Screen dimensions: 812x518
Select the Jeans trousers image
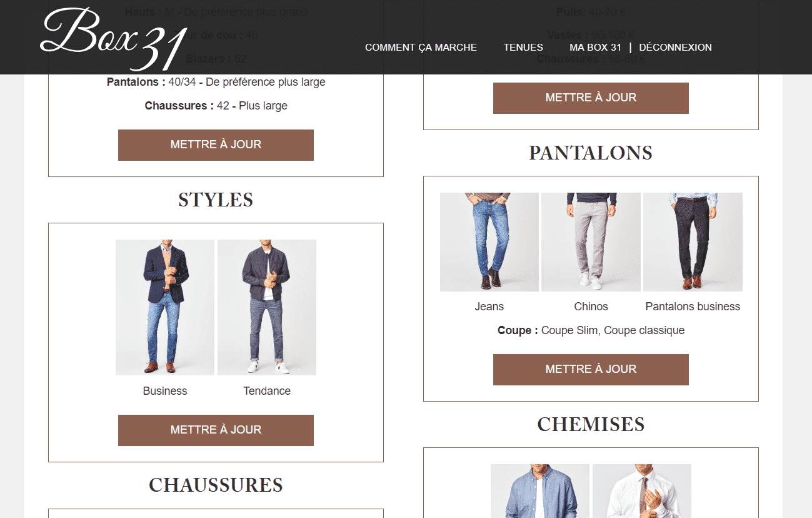[x=489, y=242]
